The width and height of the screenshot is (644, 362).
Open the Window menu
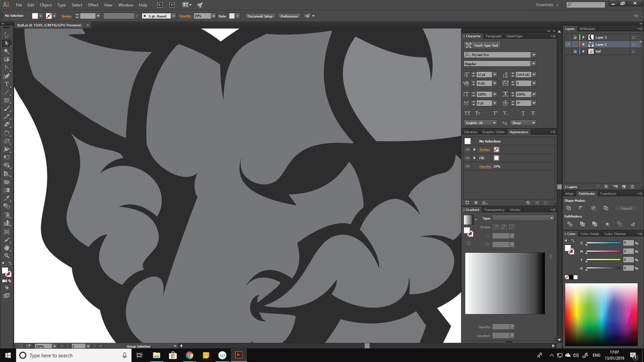[x=126, y=5]
